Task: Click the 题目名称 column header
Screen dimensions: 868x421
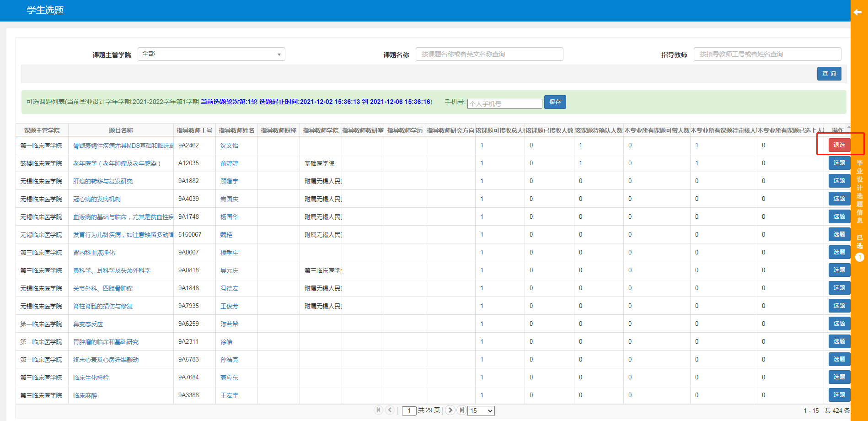Action: pos(121,130)
